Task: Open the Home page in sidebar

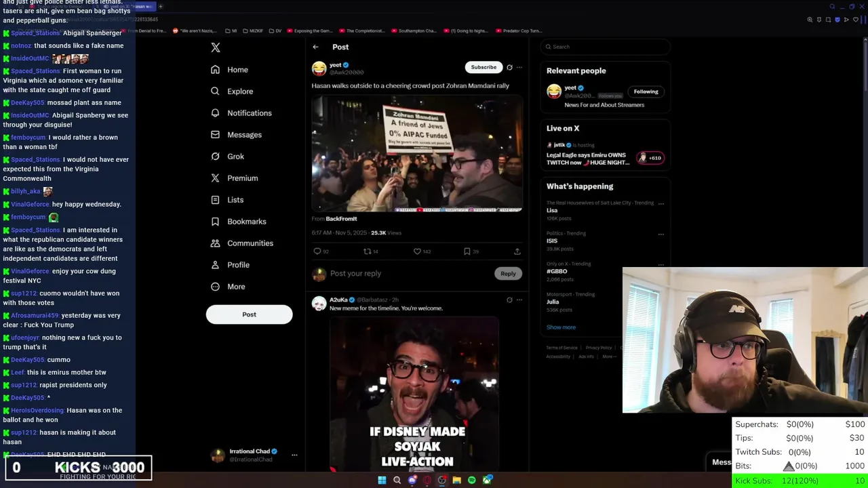Action: pyautogui.click(x=229, y=70)
